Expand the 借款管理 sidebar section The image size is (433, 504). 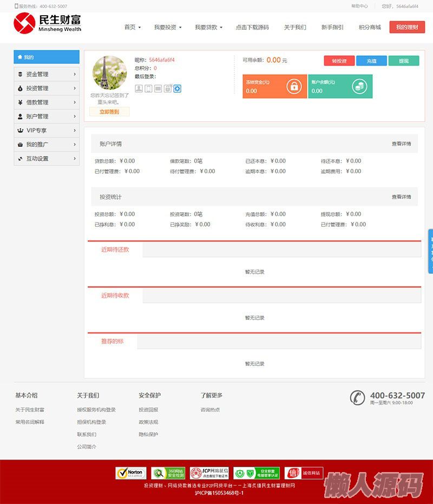[x=47, y=102]
